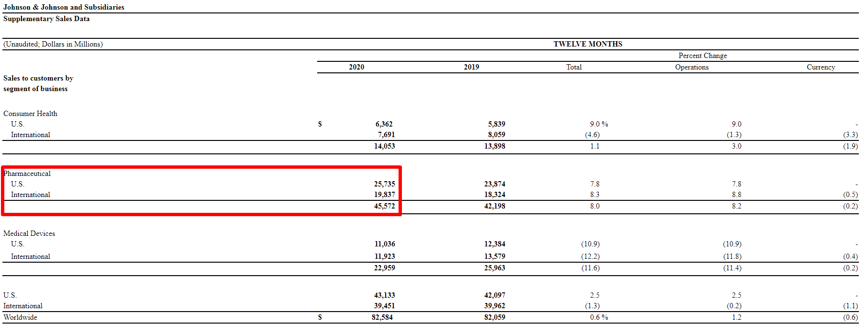Screen dimensions: 868x325
Task: Click Consumer Health 2019 subtotal 13,898
Action: (495, 146)
